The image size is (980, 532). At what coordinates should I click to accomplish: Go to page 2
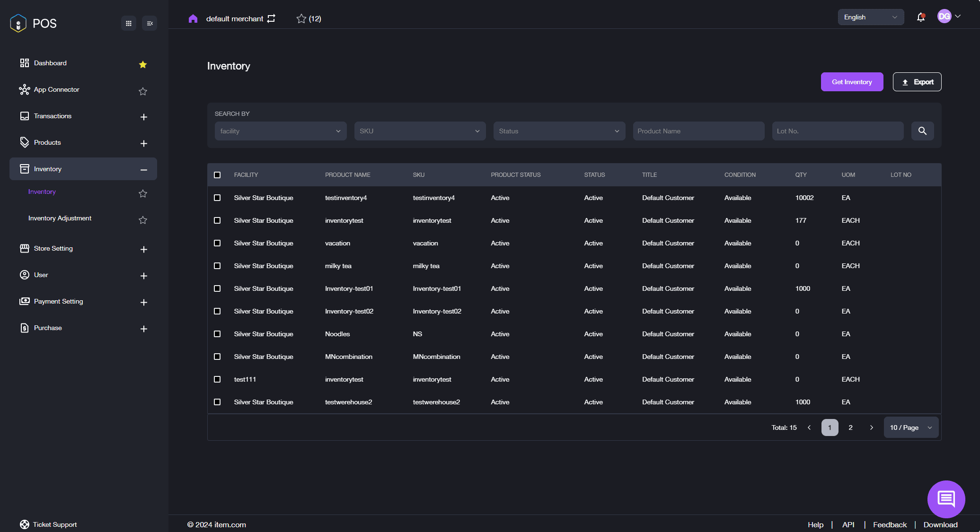tap(850, 427)
